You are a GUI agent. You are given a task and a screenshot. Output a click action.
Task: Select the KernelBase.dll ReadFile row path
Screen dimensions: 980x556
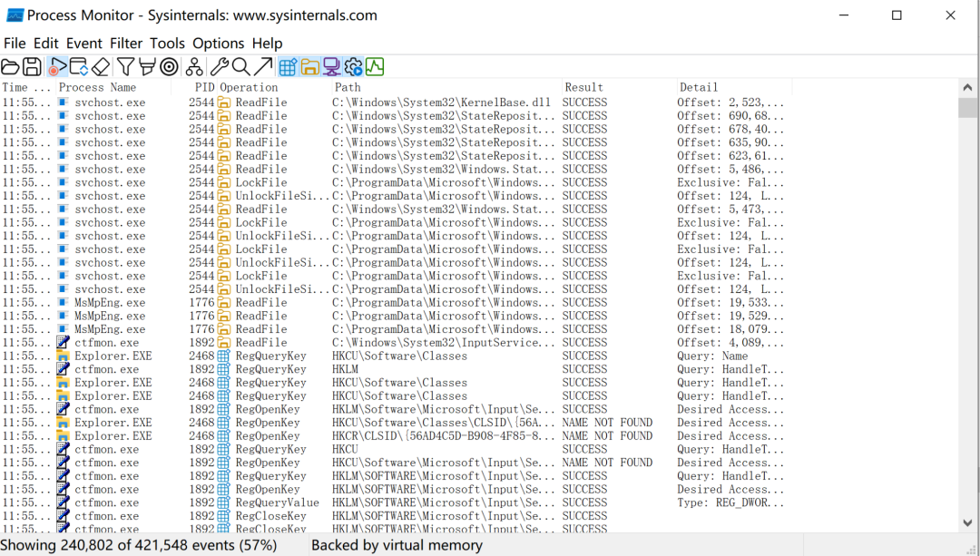pyautogui.click(x=441, y=102)
